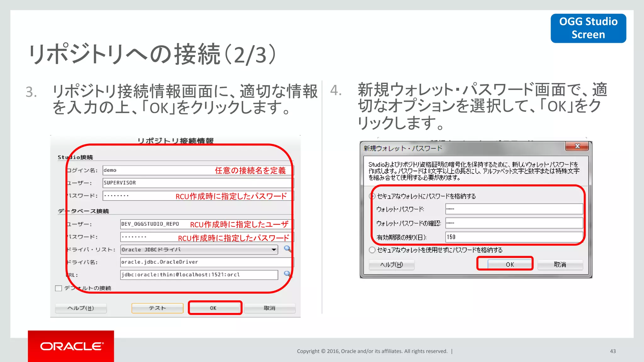Screen dimensions: 644x362
Task: Click the テスト button
Action: (x=157, y=308)
